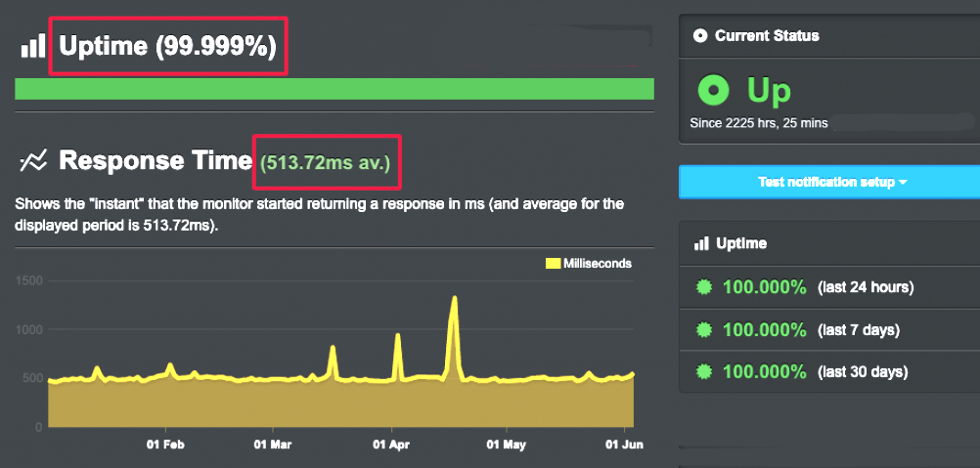The height and width of the screenshot is (468, 980).
Task: Click the 513.72ms av. response label
Action: (x=325, y=163)
